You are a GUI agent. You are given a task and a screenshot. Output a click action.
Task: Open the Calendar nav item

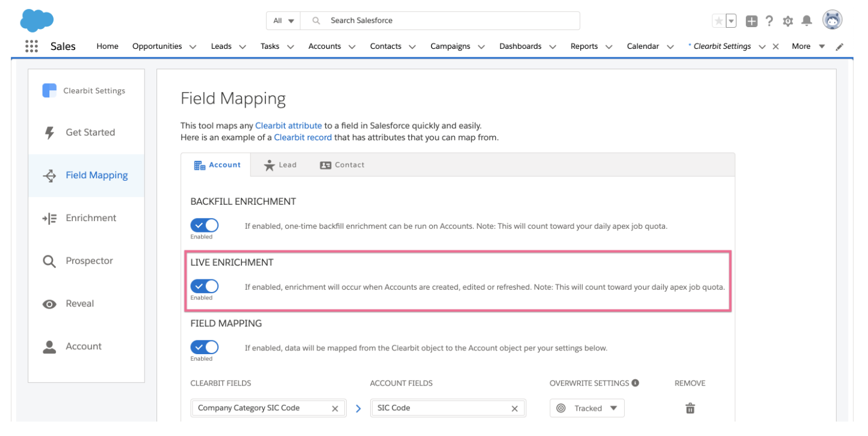(643, 46)
